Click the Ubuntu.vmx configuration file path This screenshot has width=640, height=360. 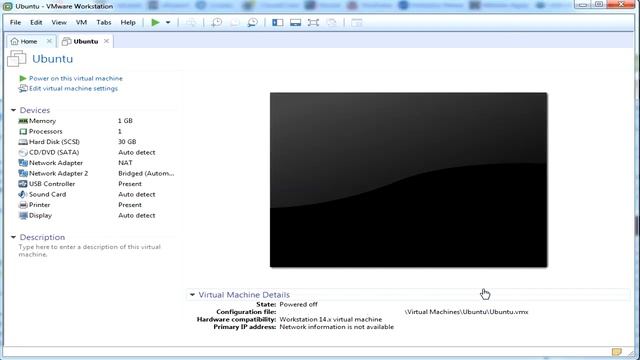point(466,312)
